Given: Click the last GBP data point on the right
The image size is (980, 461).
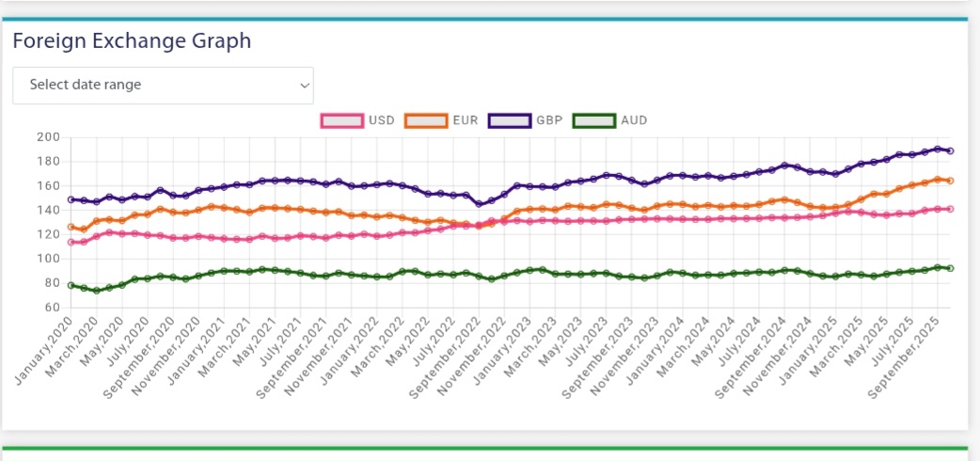Looking at the screenshot, I should click(951, 151).
